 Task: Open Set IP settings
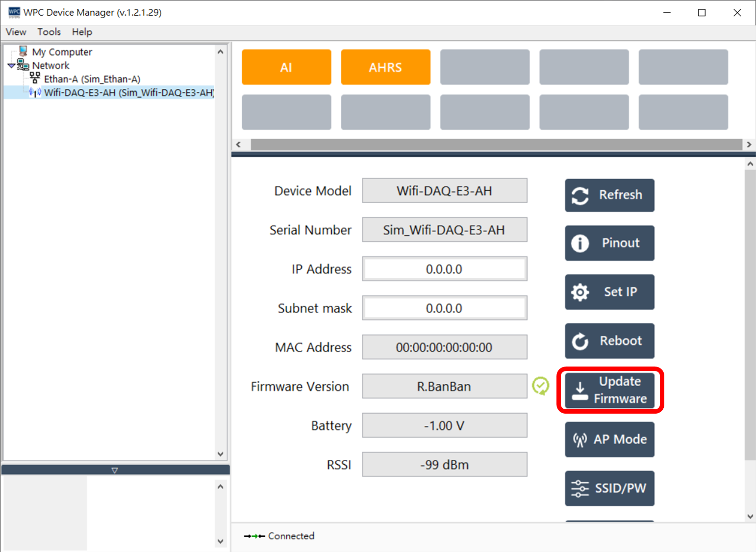click(x=609, y=292)
